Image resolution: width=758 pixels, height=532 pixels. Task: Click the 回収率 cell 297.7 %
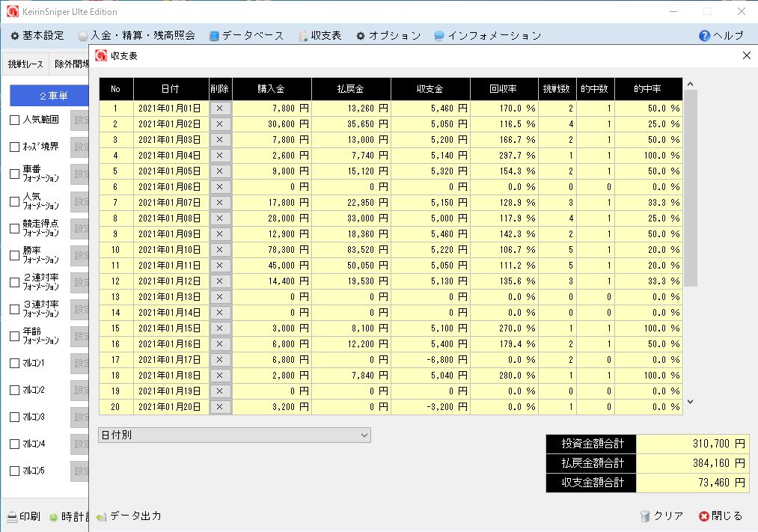click(x=504, y=156)
